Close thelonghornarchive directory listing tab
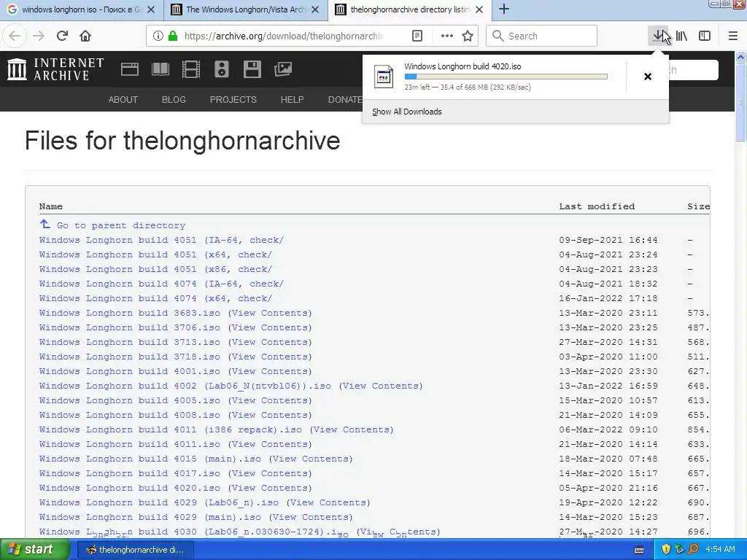Screen dimensions: 747x560 (x=479, y=9)
